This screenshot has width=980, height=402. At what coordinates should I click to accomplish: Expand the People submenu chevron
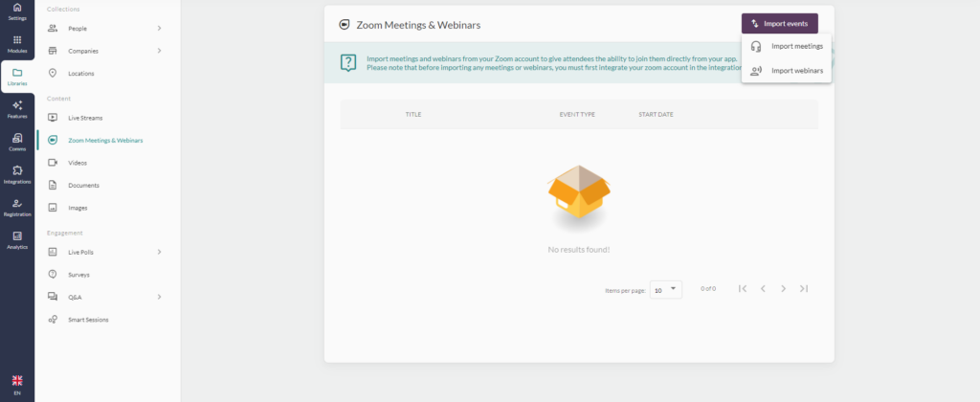(x=159, y=29)
